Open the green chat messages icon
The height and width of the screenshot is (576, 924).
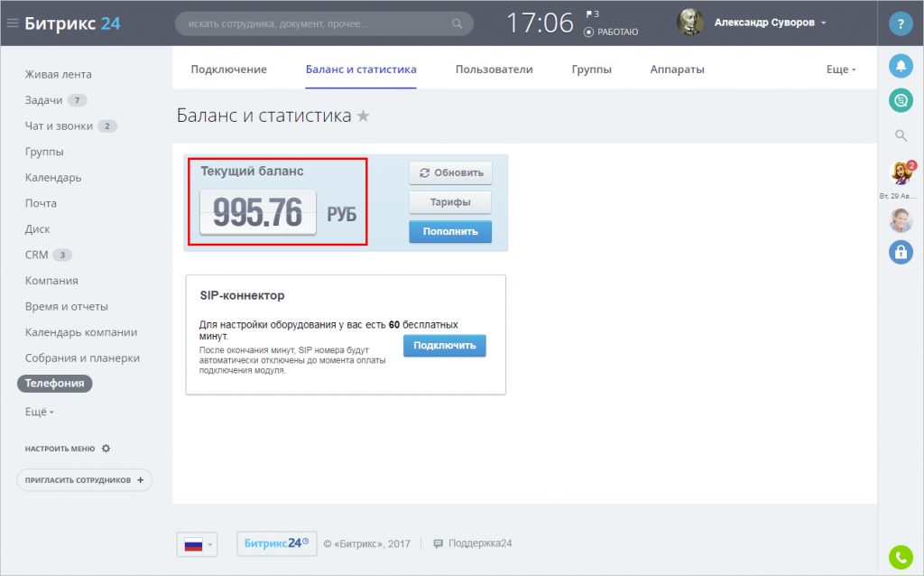(x=901, y=100)
